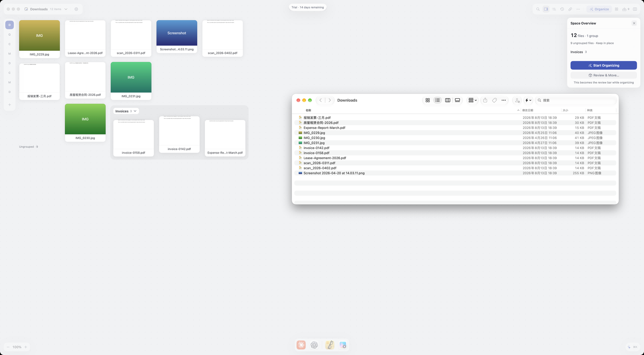This screenshot has height=355, width=644.
Task: Open the Finder share-with-people icon
Action: point(517,100)
